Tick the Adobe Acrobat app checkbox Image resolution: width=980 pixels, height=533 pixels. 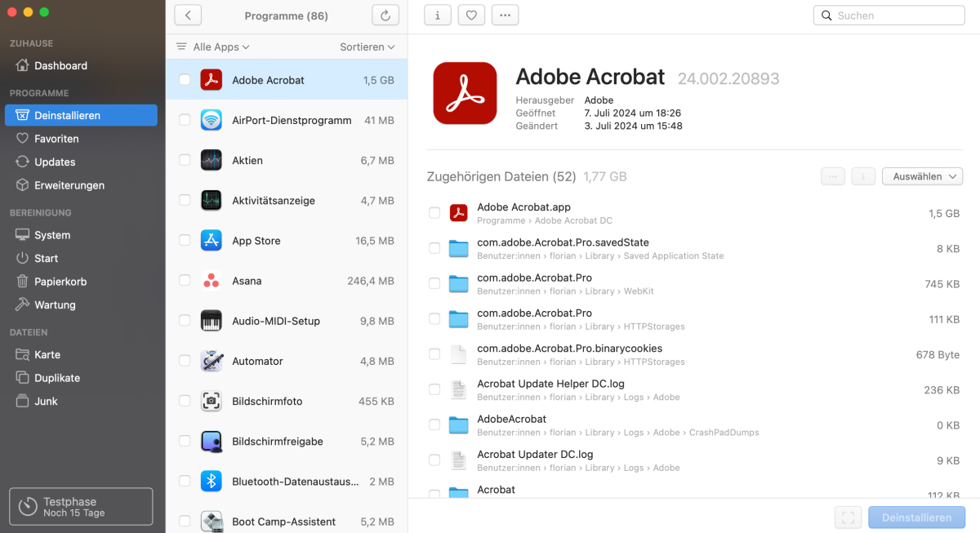click(185, 80)
